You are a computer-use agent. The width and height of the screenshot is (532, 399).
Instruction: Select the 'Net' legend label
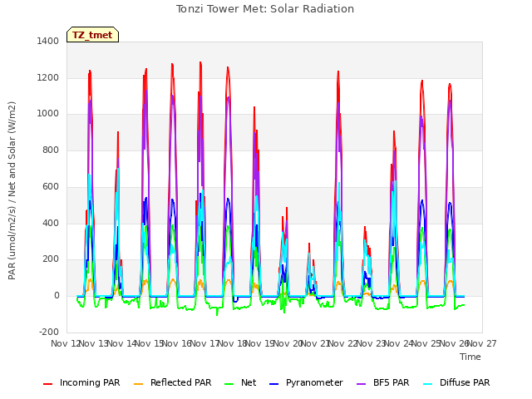pos(249,382)
